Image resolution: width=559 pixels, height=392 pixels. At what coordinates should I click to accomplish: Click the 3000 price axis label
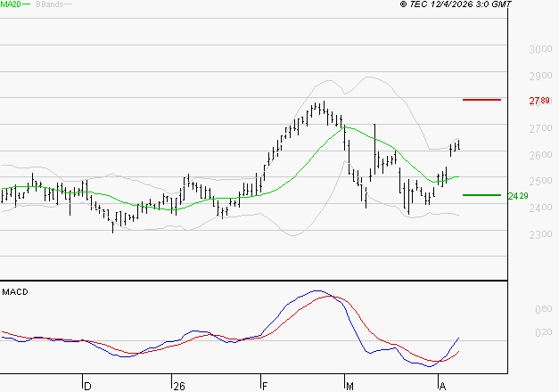click(540, 49)
